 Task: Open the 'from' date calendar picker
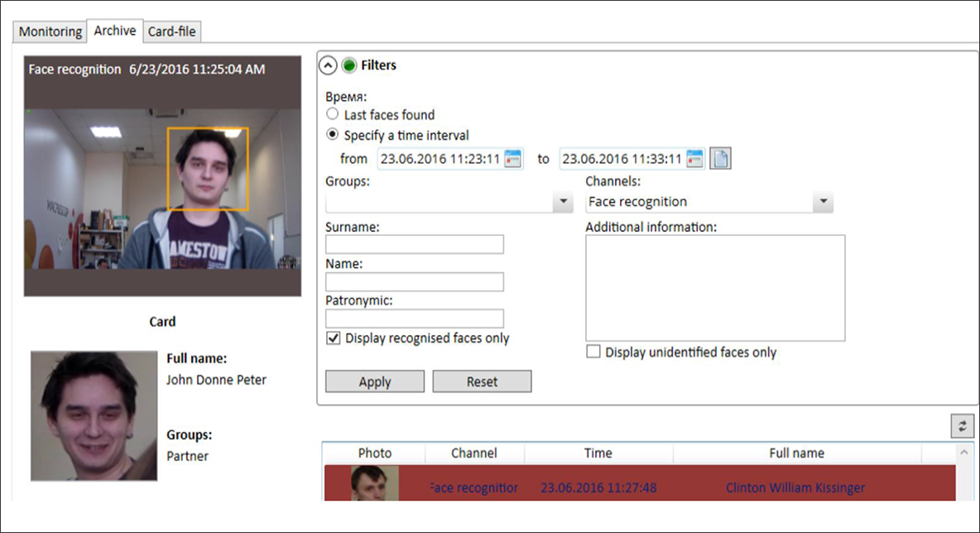point(513,159)
